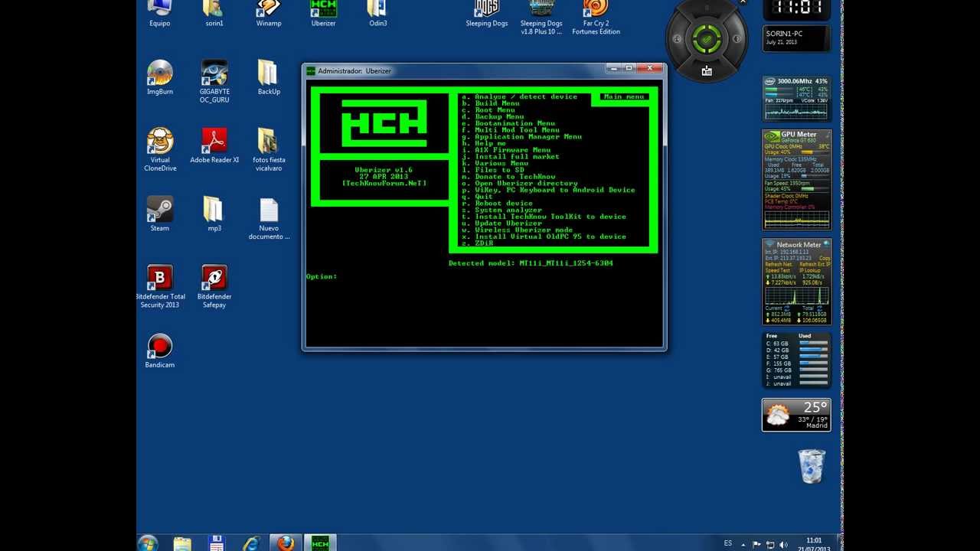Click Uberizer window title bar icon
This screenshot has height=551, width=980.
(311, 70)
